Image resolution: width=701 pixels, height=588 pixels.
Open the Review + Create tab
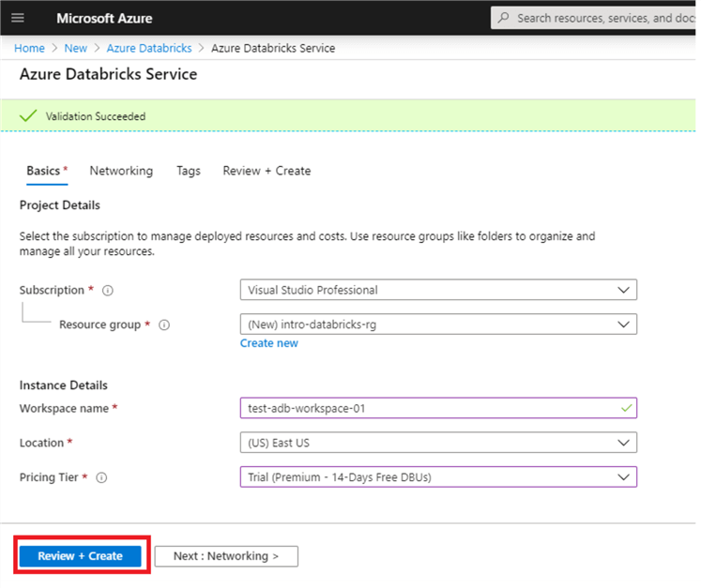click(x=267, y=171)
